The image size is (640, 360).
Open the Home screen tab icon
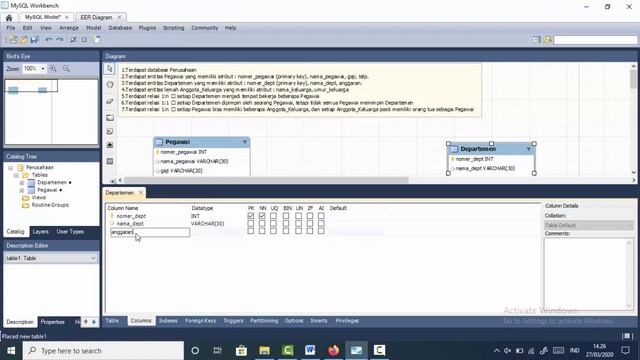9,18
